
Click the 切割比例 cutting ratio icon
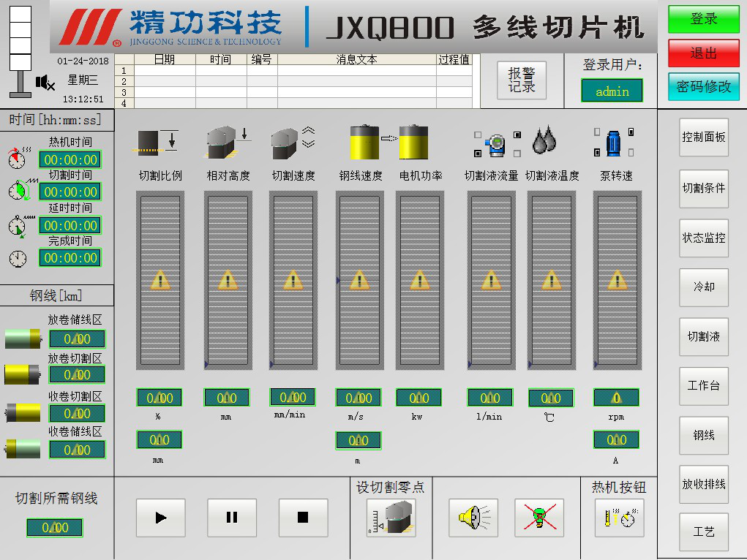pos(157,142)
